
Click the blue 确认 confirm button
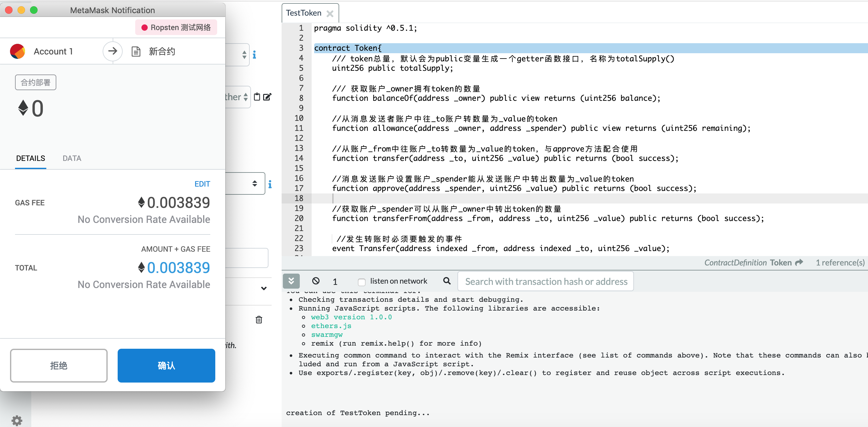click(166, 365)
